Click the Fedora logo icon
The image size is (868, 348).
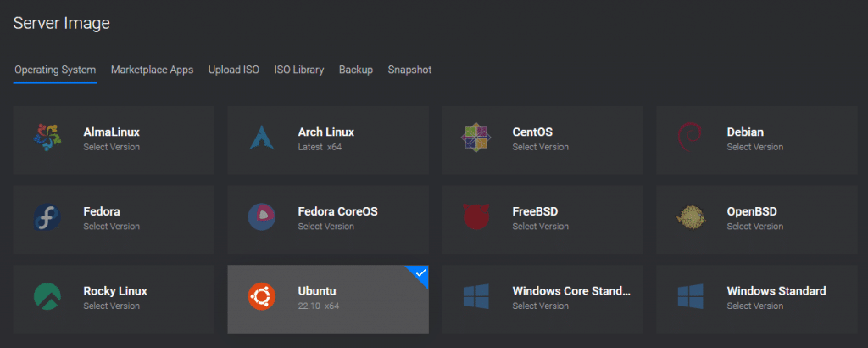[x=47, y=217]
